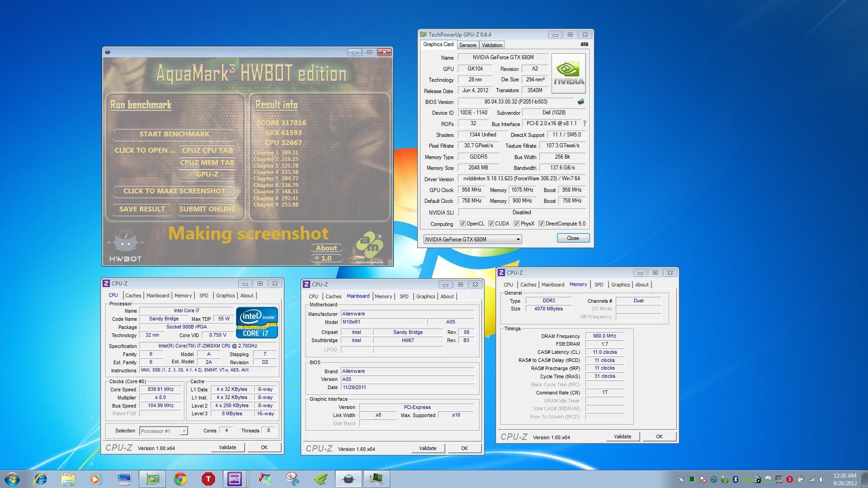
Task: Click the NVIDIA logo in GPU-Z
Action: pos(568,74)
